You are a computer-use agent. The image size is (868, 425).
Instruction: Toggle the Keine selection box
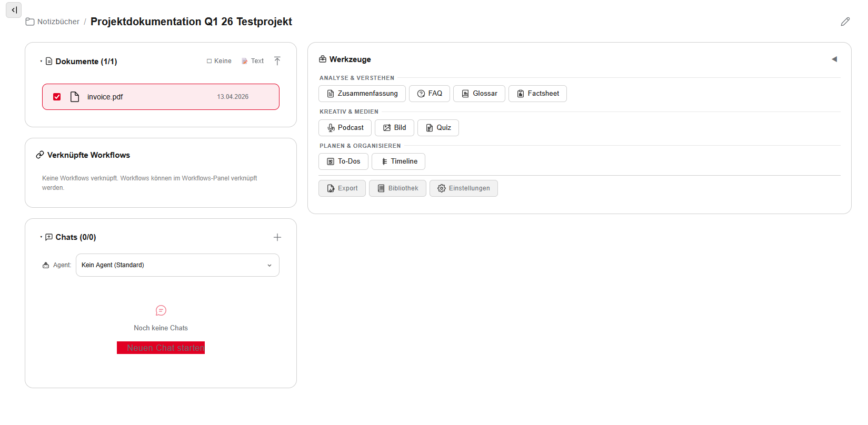(x=219, y=61)
